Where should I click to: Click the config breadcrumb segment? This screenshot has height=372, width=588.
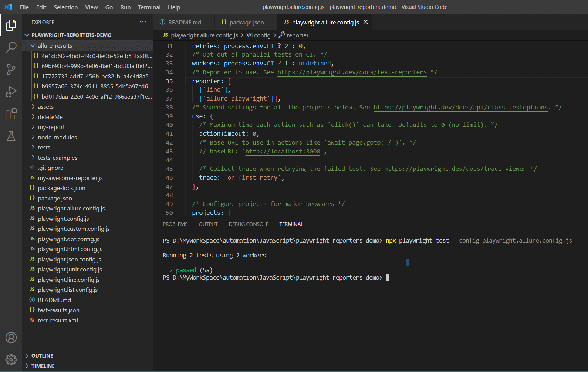tap(262, 35)
